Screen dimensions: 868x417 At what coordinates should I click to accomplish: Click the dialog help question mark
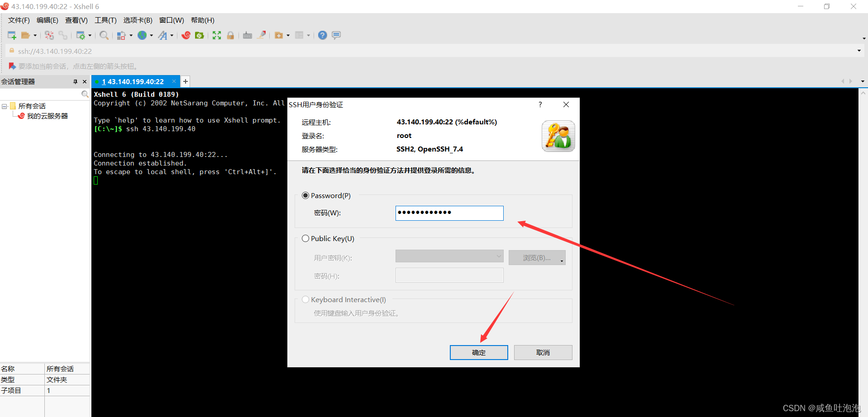click(x=540, y=104)
